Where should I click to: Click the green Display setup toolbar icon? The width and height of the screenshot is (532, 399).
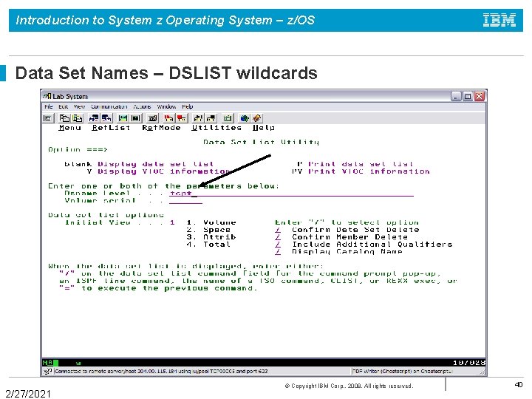click(123, 118)
